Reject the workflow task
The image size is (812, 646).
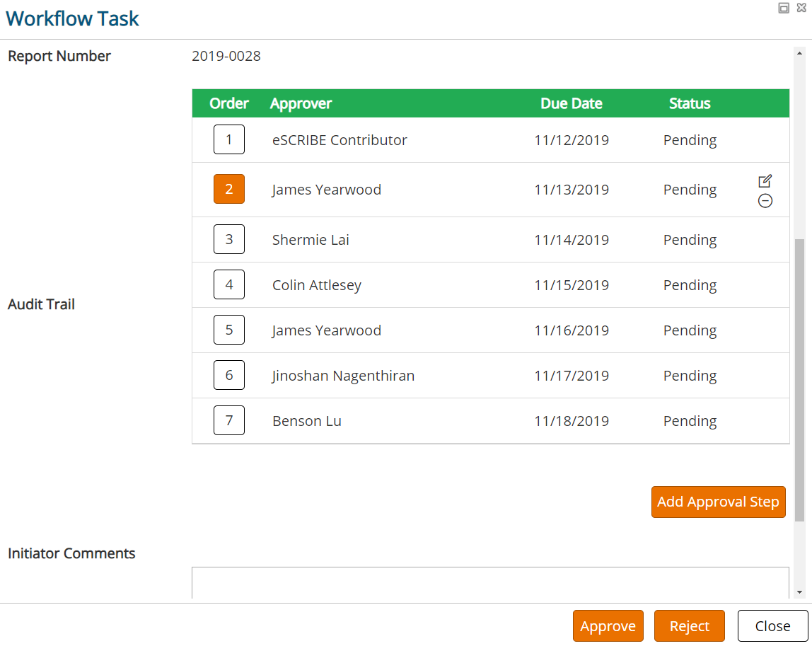click(689, 625)
